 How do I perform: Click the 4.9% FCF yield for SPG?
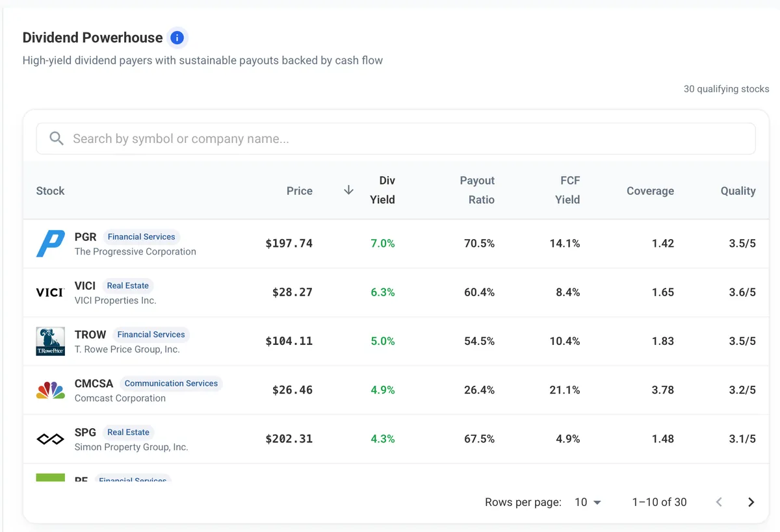point(568,439)
